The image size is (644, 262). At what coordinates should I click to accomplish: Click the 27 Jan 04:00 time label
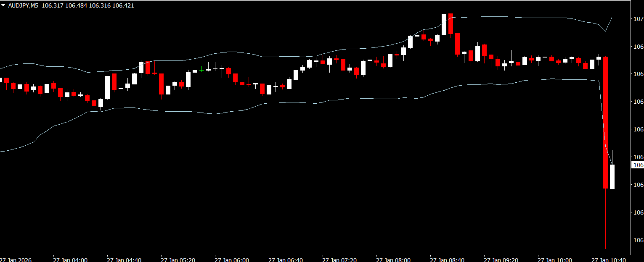pyautogui.click(x=70, y=259)
